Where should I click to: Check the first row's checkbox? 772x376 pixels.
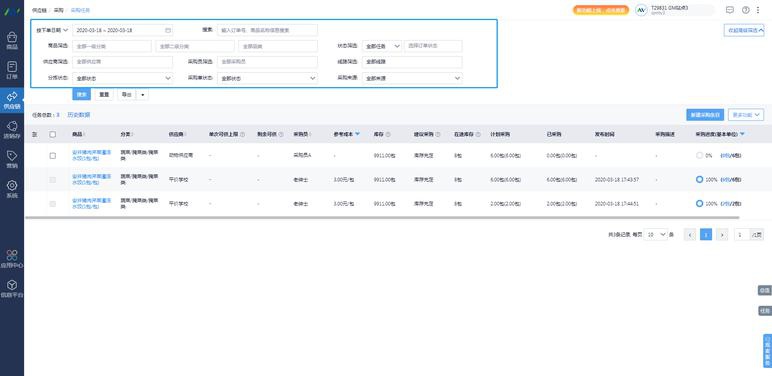point(53,156)
